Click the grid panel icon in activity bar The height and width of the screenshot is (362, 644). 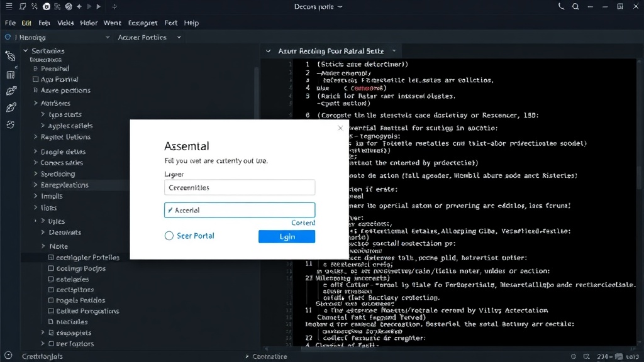click(10, 75)
